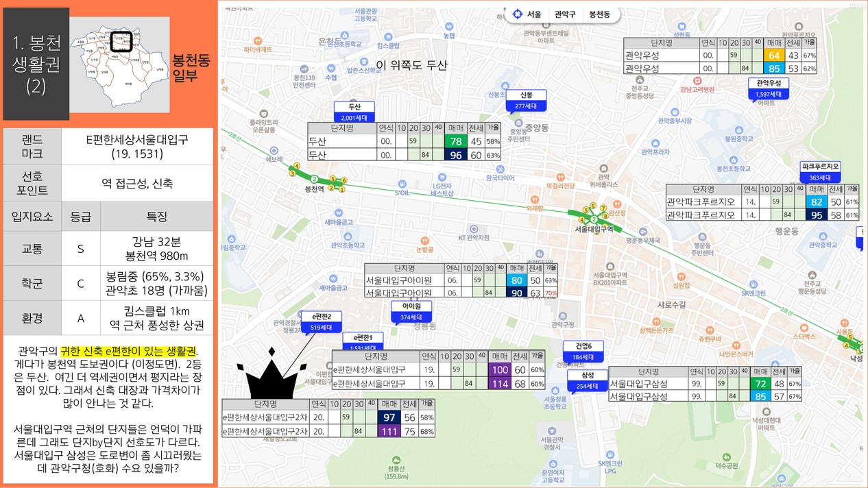The image size is (868, 488).
Task: Click the purple 114 price cell
Action: click(501, 383)
